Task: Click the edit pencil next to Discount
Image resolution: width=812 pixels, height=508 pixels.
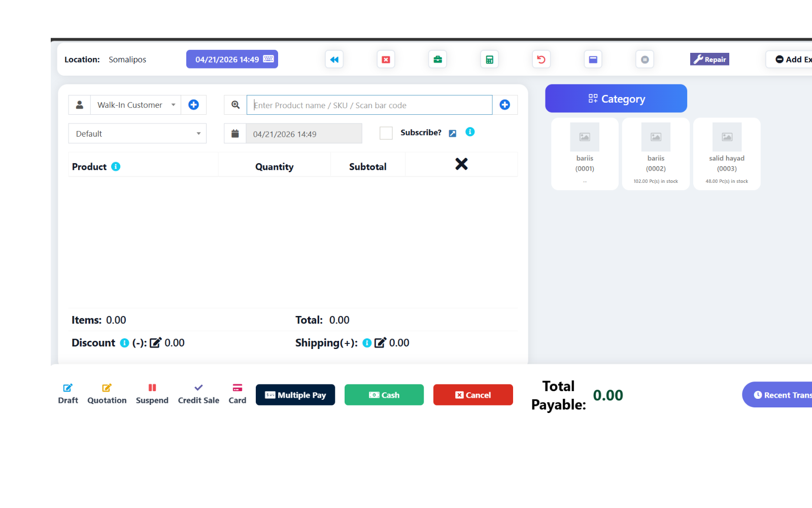Action: click(x=156, y=342)
